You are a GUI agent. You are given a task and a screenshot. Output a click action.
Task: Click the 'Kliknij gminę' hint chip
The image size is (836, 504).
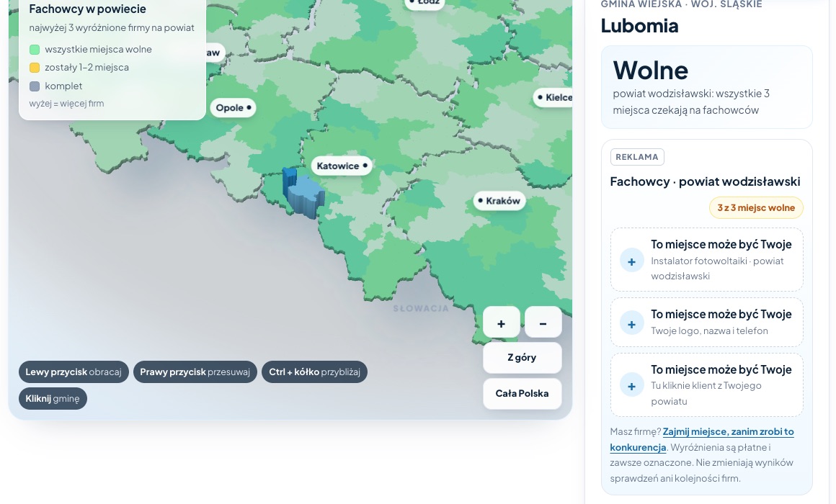point(53,398)
